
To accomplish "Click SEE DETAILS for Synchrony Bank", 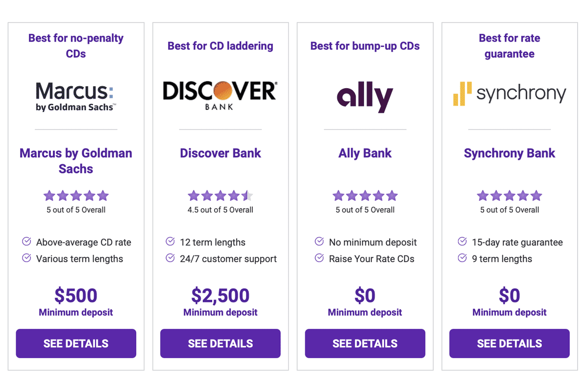I will coord(509,343).
